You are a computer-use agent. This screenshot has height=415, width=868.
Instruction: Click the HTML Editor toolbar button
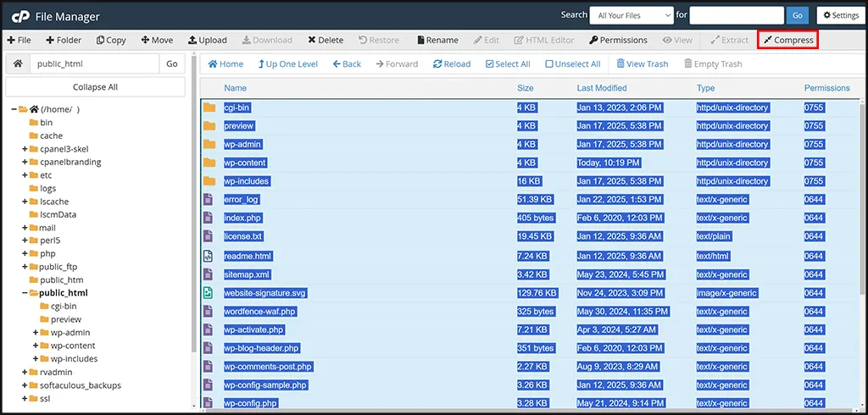(544, 40)
